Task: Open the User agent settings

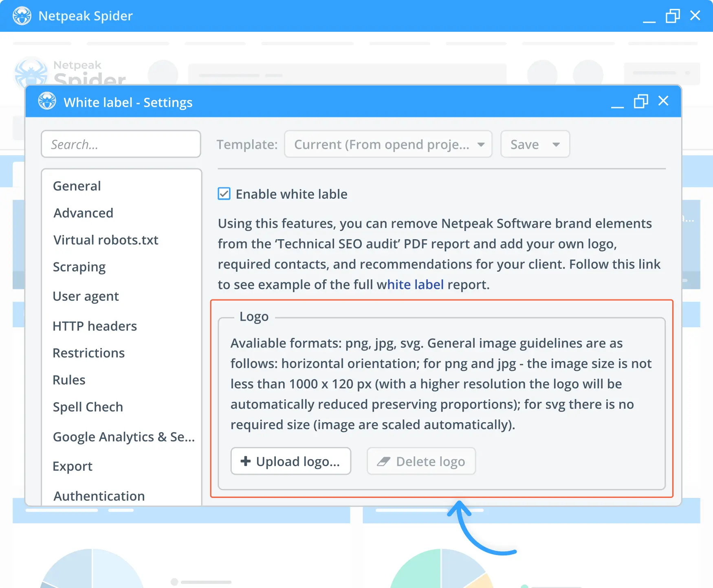Action: click(86, 296)
